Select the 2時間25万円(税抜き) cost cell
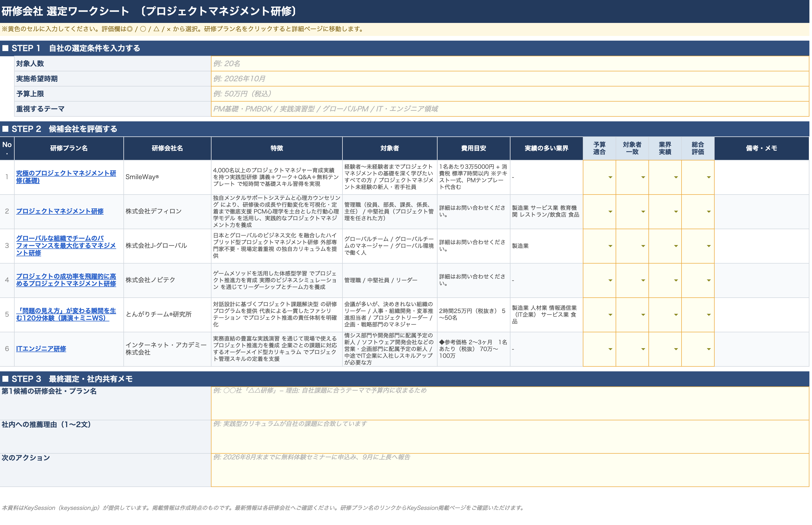Viewport: 812px width, 525px height. pos(473,315)
